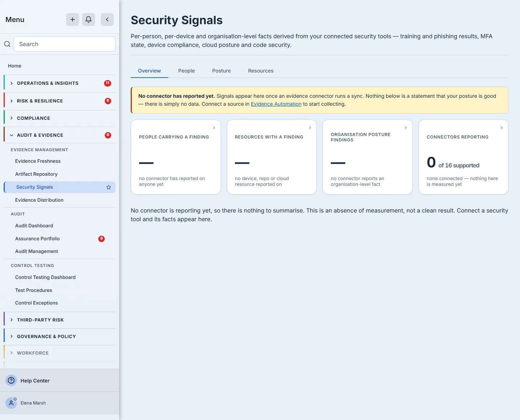Screen dimensions: 520x420
Task: Open Artifact Repository page
Action: 36,174
